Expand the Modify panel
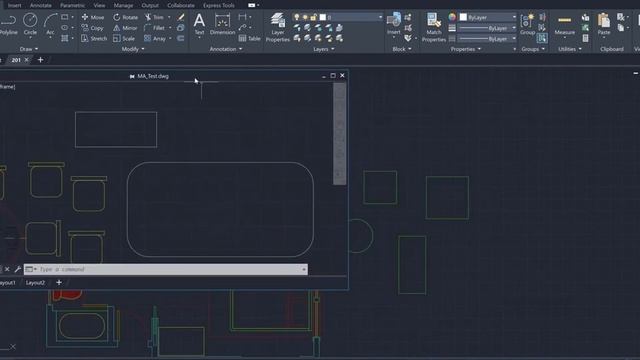640x360 pixels. [133, 49]
